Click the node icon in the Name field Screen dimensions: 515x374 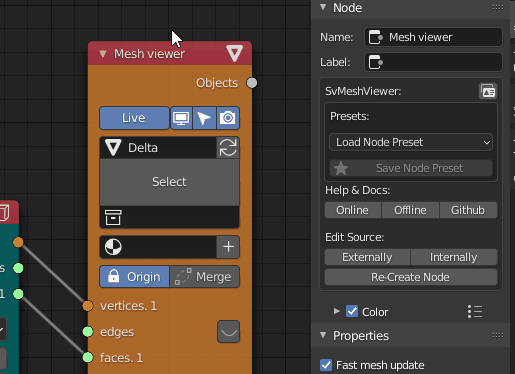click(x=376, y=37)
